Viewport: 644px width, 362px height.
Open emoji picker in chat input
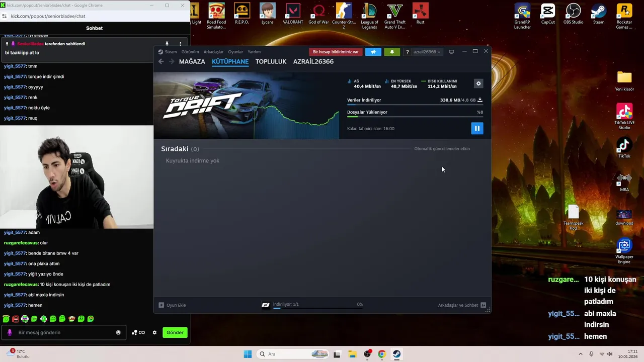pyautogui.click(x=119, y=332)
